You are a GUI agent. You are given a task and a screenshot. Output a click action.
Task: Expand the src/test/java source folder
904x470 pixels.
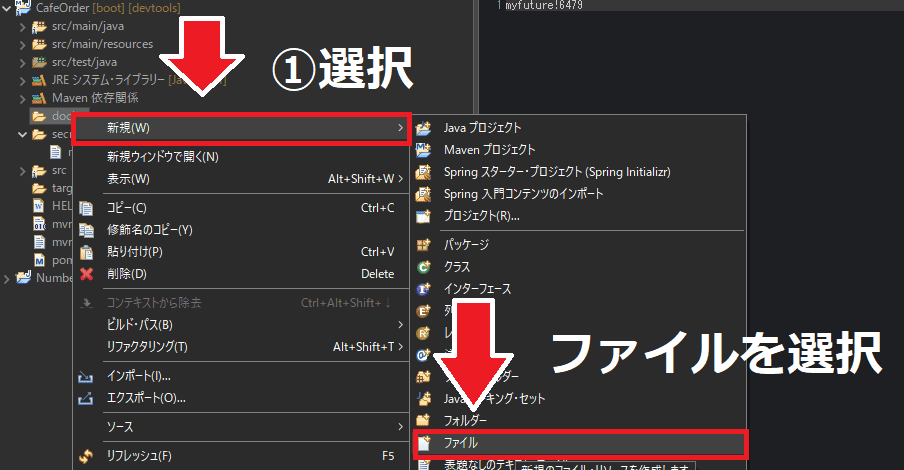pos(23,62)
